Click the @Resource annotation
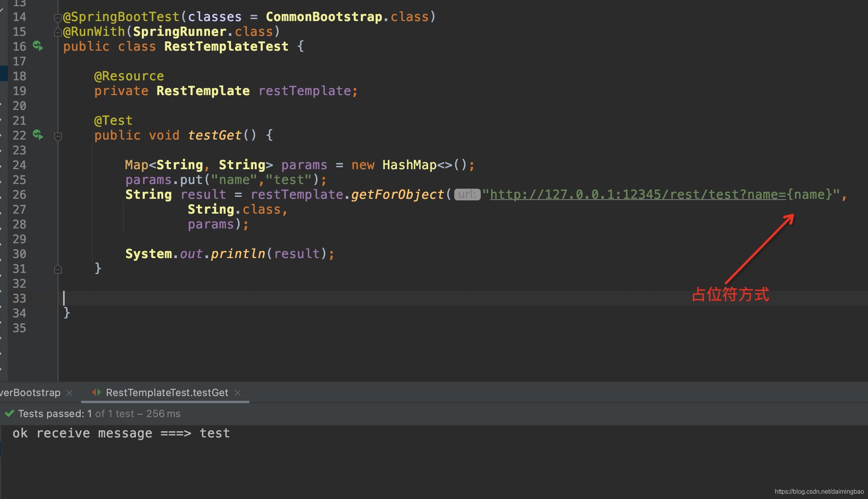This screenshot has height=499, width=868. click(129, 76)
